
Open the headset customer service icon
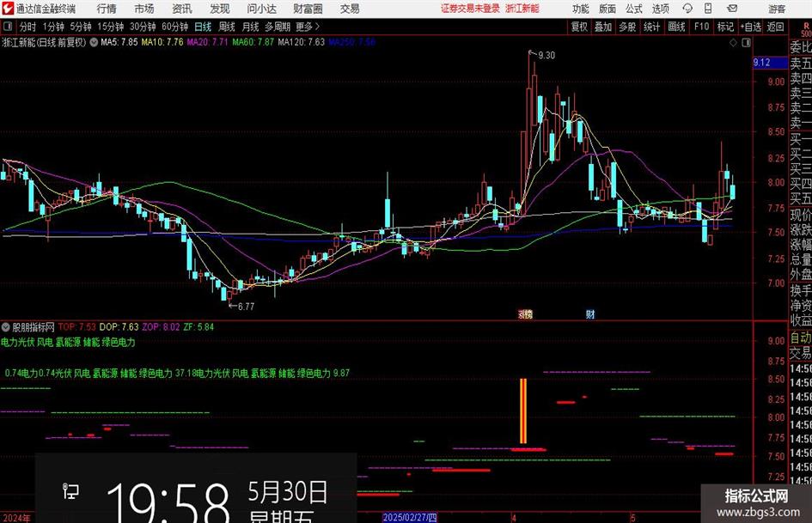[x=687, y=9]
